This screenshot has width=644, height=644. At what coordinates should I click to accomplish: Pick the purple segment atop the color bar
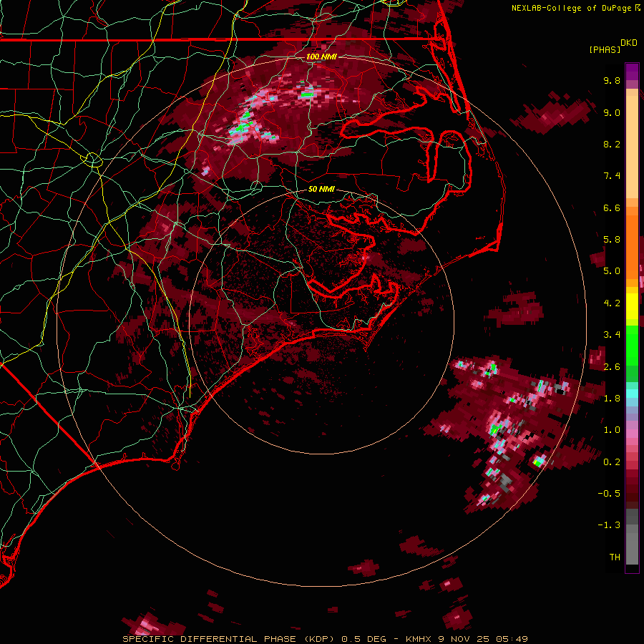[632, 72]
